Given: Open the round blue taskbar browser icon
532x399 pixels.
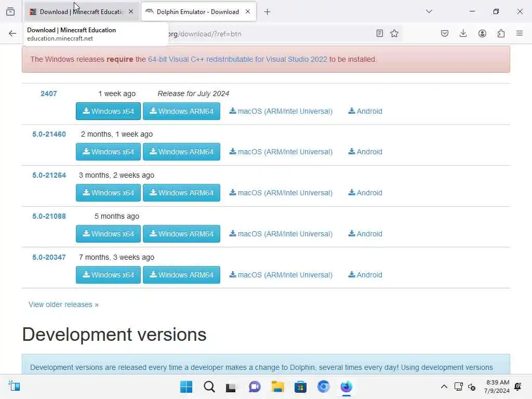Looking at the screenshot, I should click(x=323, y=387).
